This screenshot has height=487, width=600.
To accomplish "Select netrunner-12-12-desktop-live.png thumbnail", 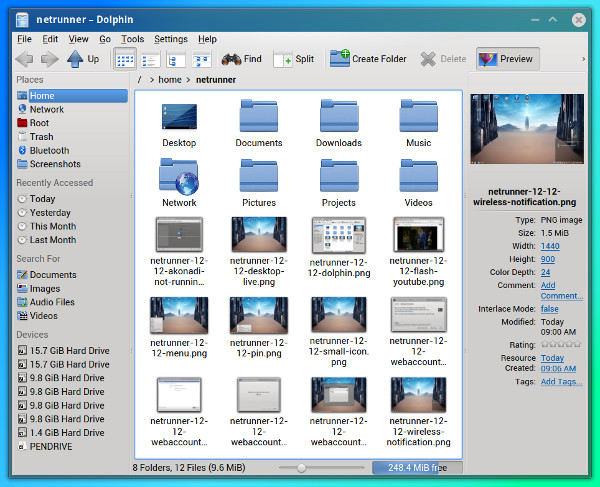I will [259, 235].
